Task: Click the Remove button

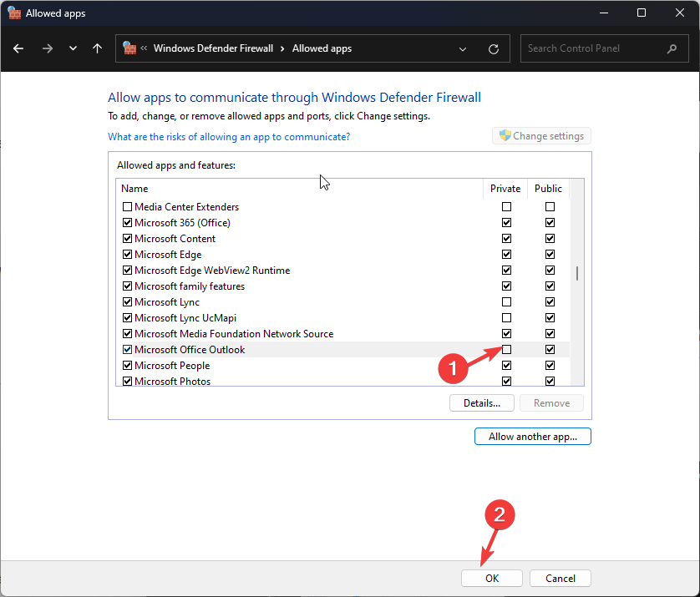Action: 551,403
